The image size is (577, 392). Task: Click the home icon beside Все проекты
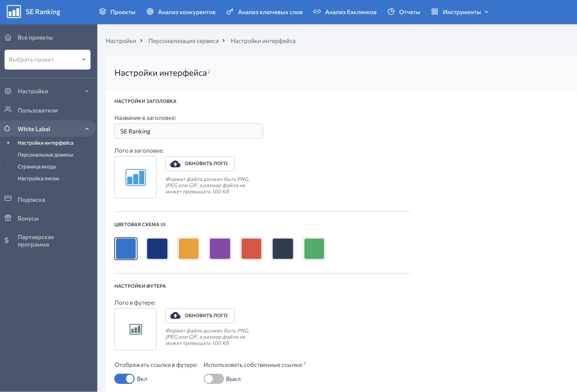click(x=8, y=37)
